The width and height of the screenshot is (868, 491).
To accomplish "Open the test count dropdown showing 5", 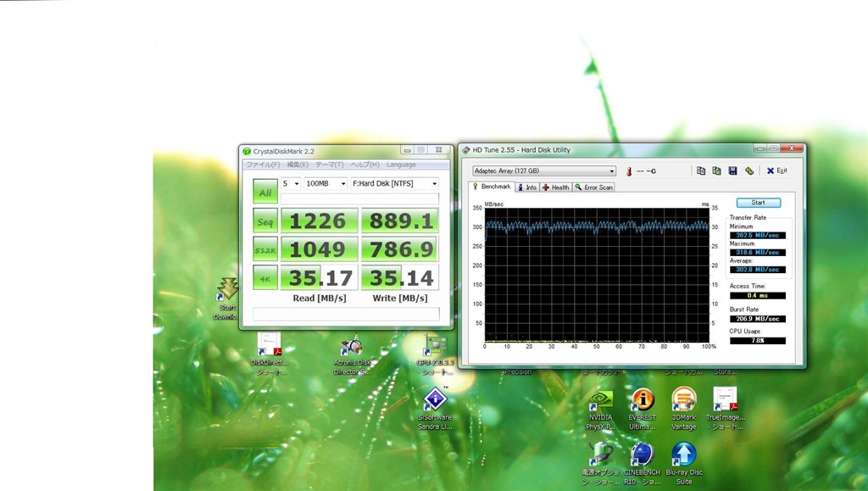I will pos(291,183).
